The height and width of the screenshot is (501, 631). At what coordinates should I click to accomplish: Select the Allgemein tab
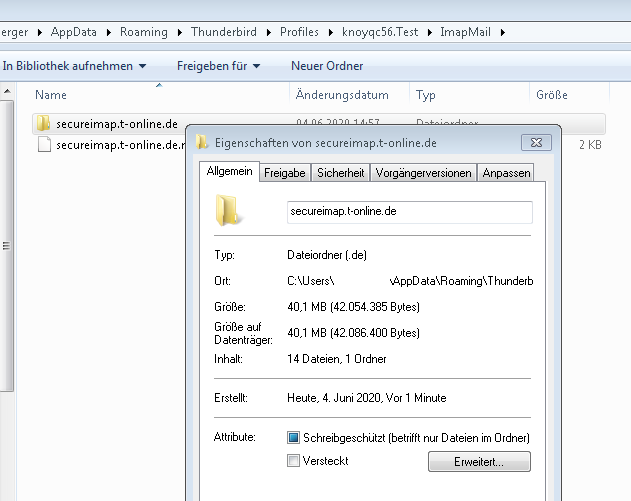pyautogui.click(x=229, y=171)
